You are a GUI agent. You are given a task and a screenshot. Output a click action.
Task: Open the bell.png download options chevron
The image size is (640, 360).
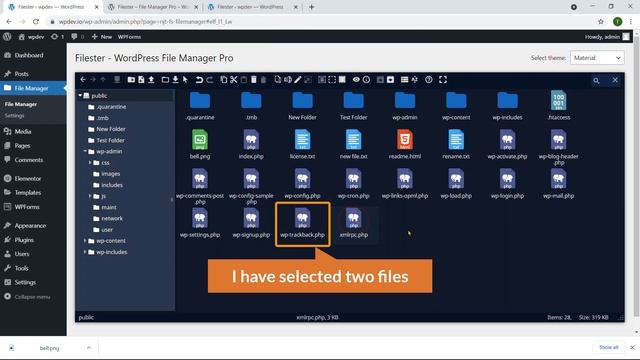click(x=89, y=348)
